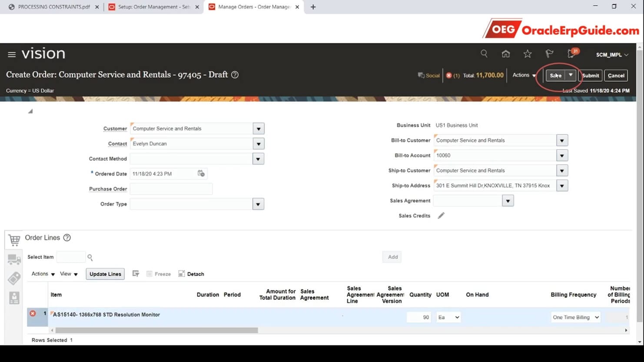Edit Sales Credits with pencil icon

441,216
